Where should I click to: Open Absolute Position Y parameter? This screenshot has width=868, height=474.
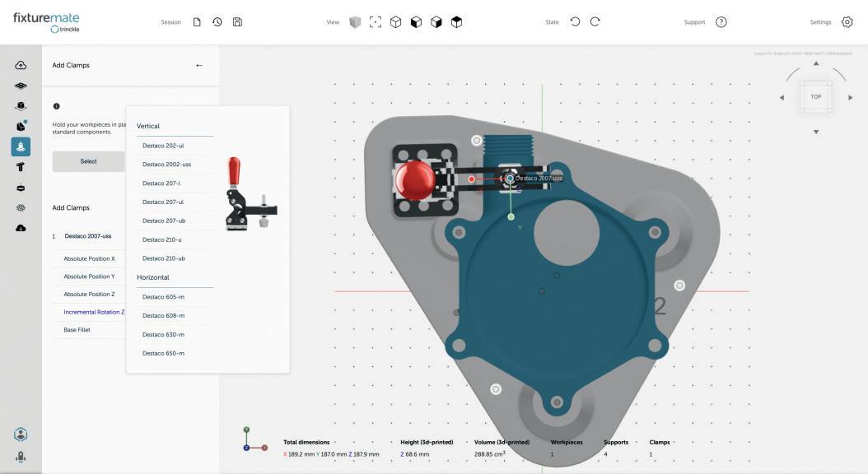point(89,276)
